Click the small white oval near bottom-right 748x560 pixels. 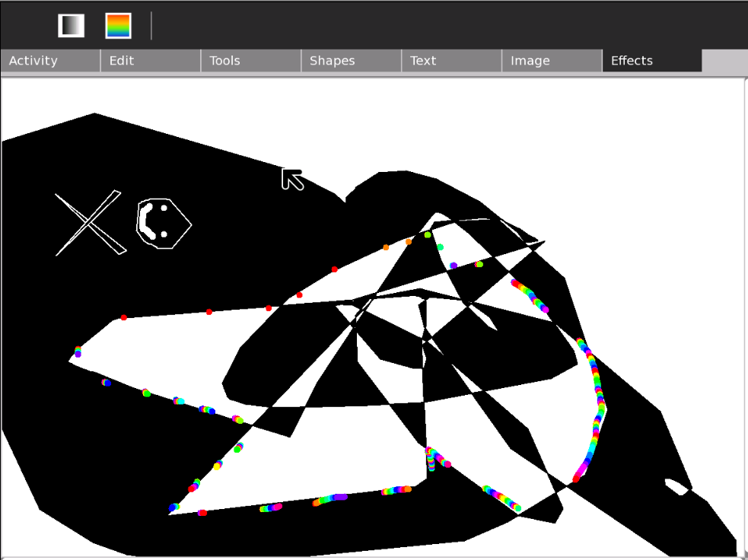(676, 486)
